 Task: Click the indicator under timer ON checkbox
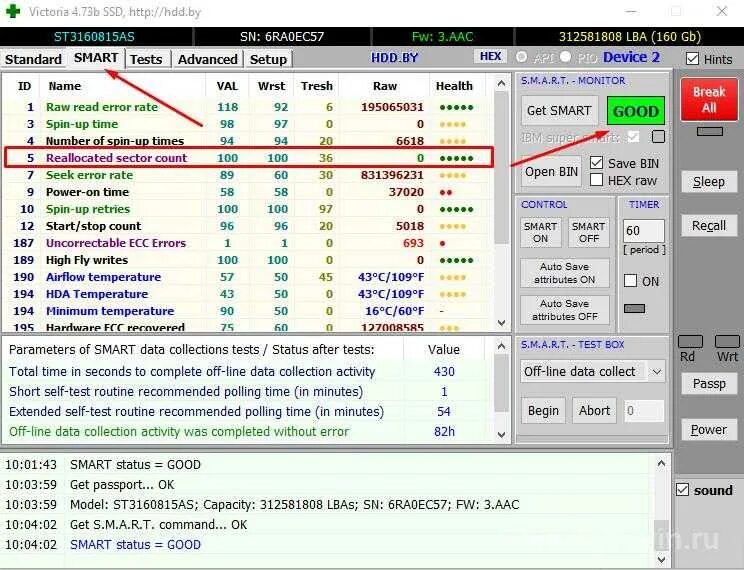[634, 308]
